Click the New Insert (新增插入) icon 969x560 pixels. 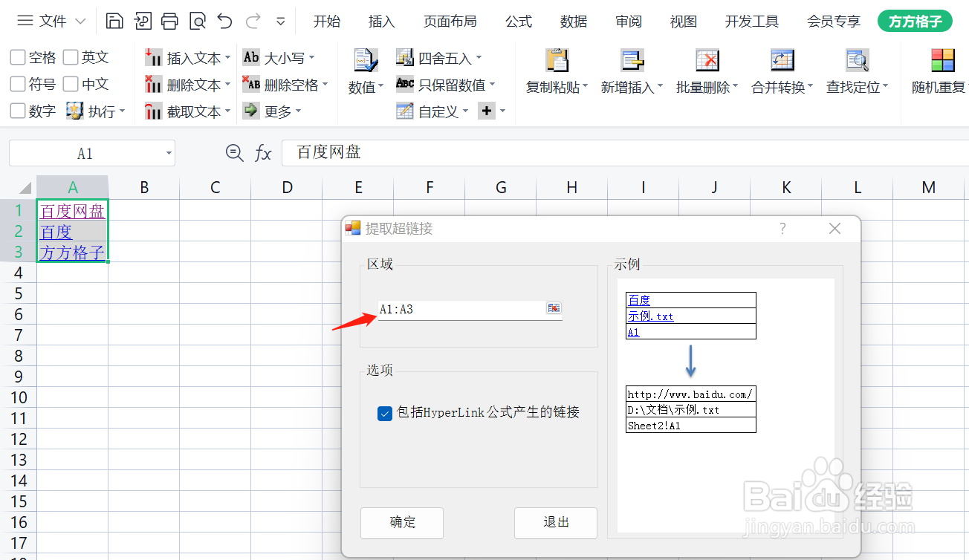[632, 61]
